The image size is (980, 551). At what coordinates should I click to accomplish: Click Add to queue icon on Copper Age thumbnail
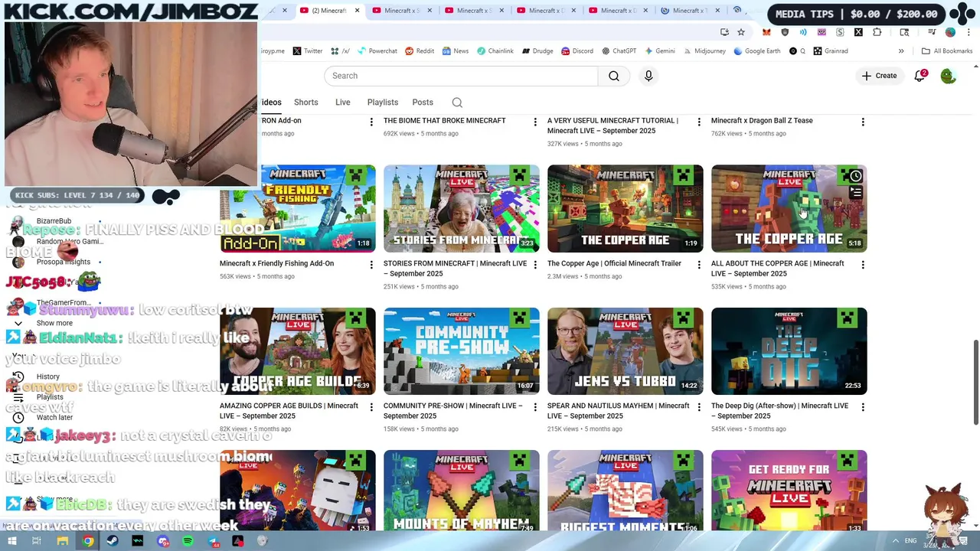[855, 193]
